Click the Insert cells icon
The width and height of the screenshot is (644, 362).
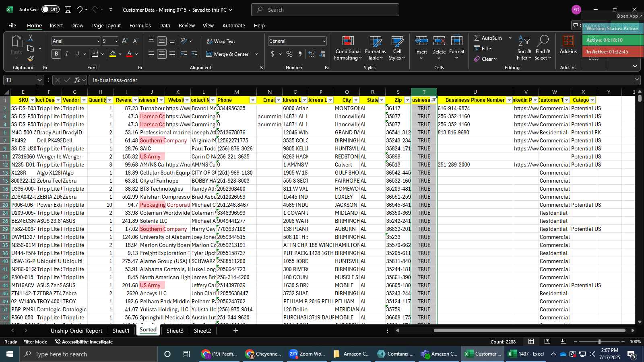coord(421,41)
